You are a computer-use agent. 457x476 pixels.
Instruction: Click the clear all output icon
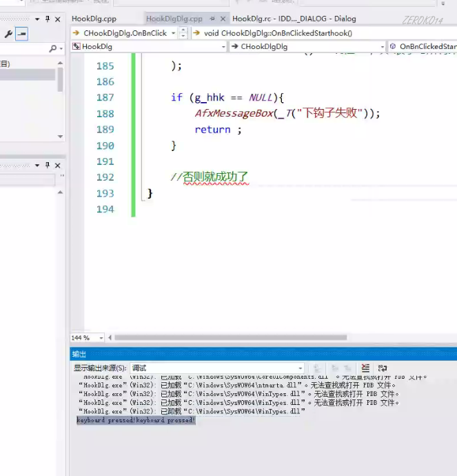point(365,368)
